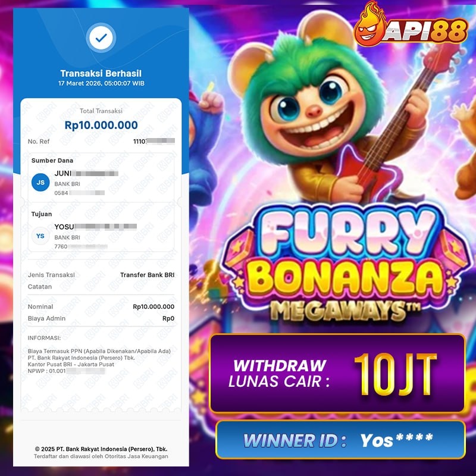Select the YS recipient avatar circle
The height and width of the screenshot is (476, 476).
(40, 236)
